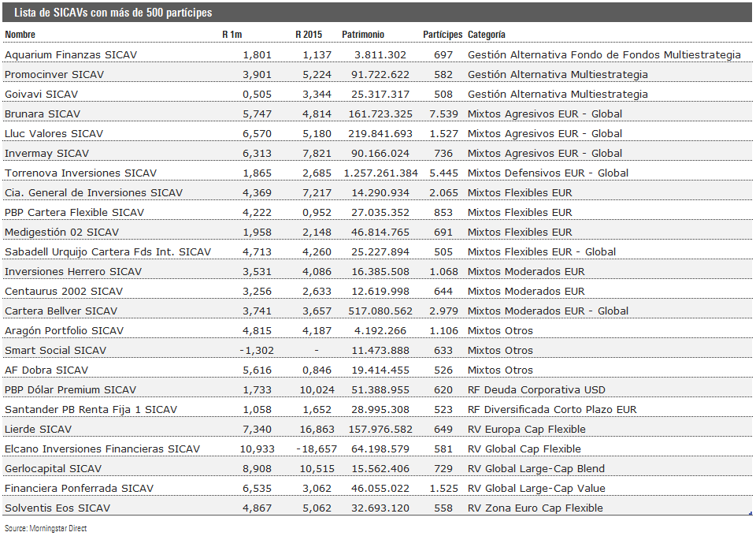Screen dimensions: 756x536
Task: Select Sabadell Urquijo Cartera Fds Int. SICAV
Action: pyautogui.click(x=108, y=252)
